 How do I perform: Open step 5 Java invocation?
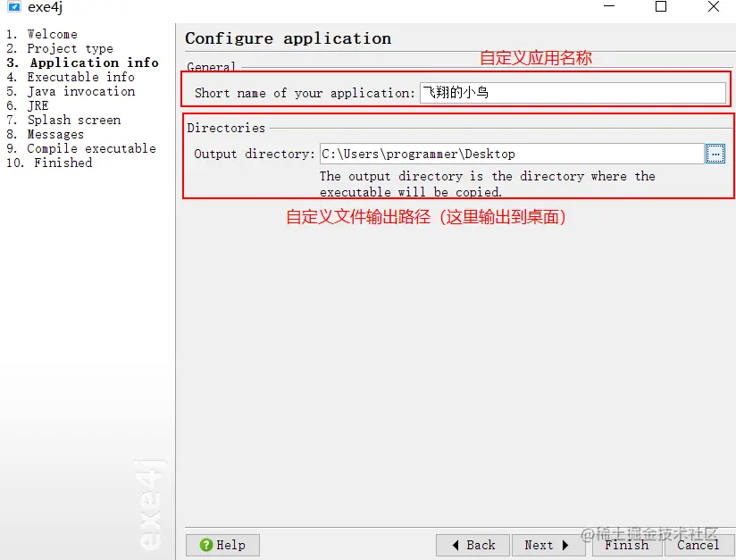point(71,91)
